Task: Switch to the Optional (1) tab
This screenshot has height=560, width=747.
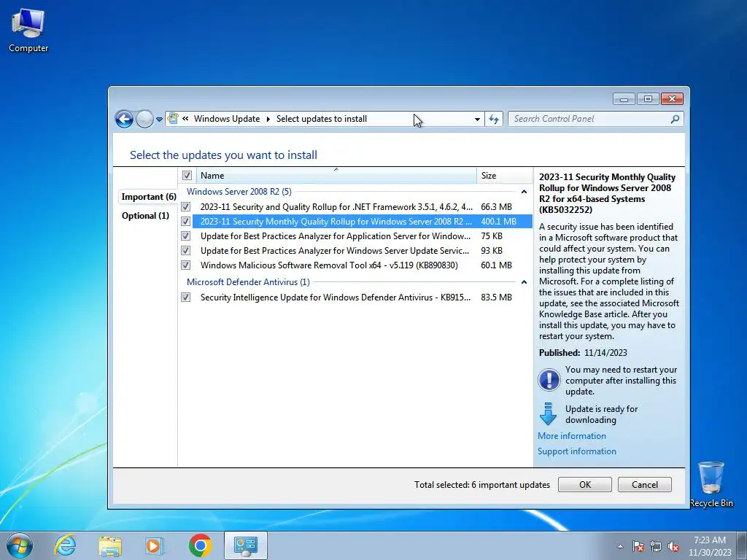Action: [x=145, y=216]
